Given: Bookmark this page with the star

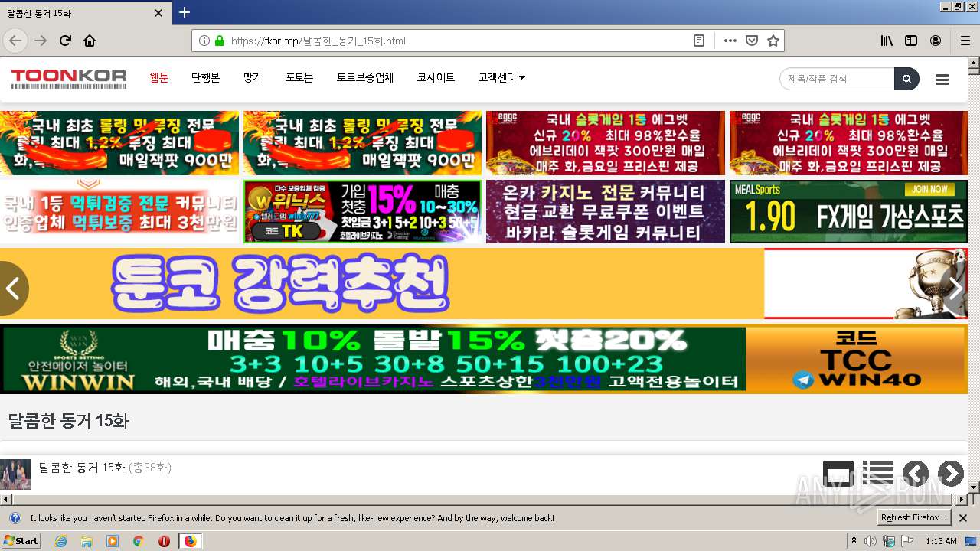Looking at the screenshot, I should [773, 41].
